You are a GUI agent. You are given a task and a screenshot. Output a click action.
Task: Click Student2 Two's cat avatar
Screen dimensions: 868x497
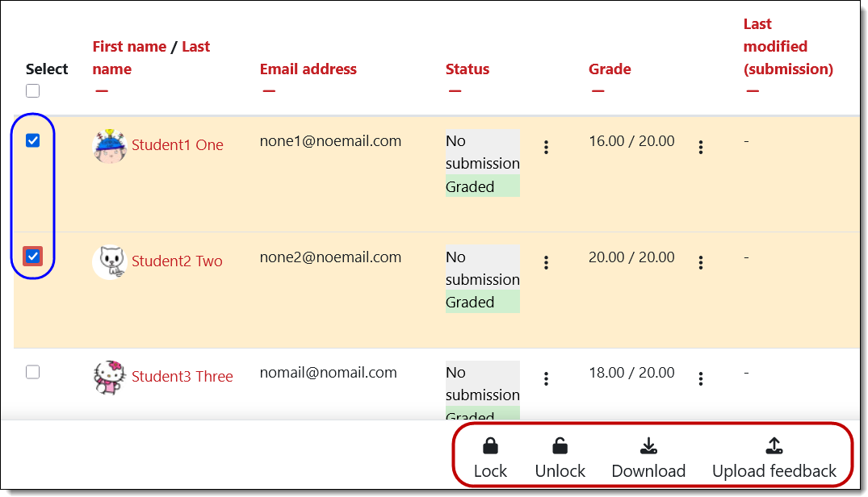click(109, 261)
